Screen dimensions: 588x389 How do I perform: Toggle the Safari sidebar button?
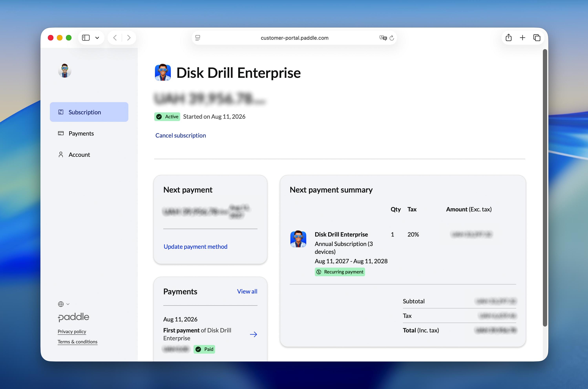point(86,38)
